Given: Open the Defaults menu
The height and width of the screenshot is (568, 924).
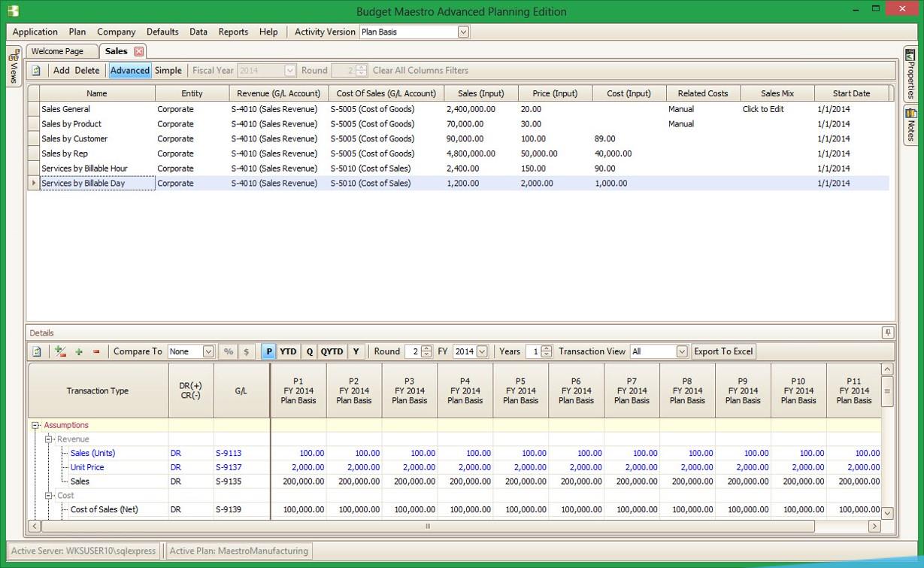Looking at the screenshot, I should click(x=162, y=32).
